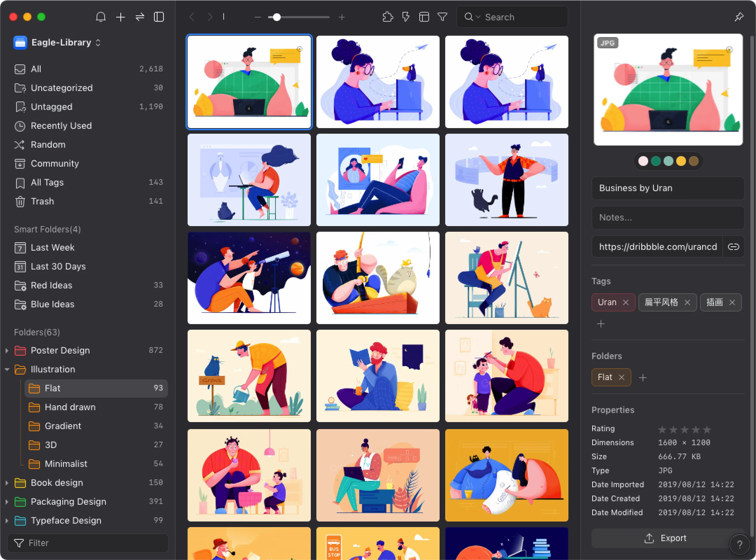Click the JPG preview image
This screenshot has width=756, height=560.
[668, 90]
